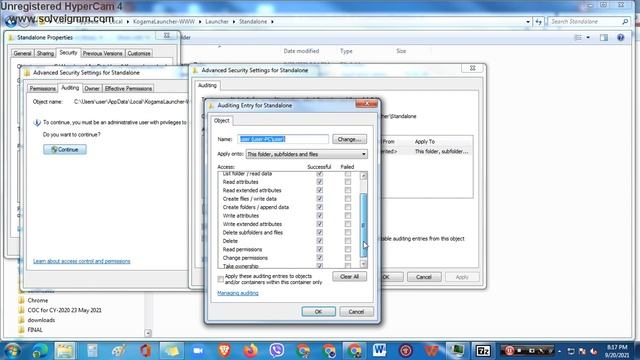Image resolution: width=640 pixels, height=360 pixels.
Task: Cancel the Auditing Entry dialog
Action: click(356, 312)
